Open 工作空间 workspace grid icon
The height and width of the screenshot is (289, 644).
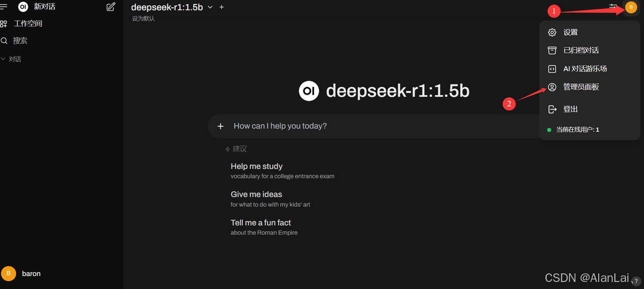4,24
